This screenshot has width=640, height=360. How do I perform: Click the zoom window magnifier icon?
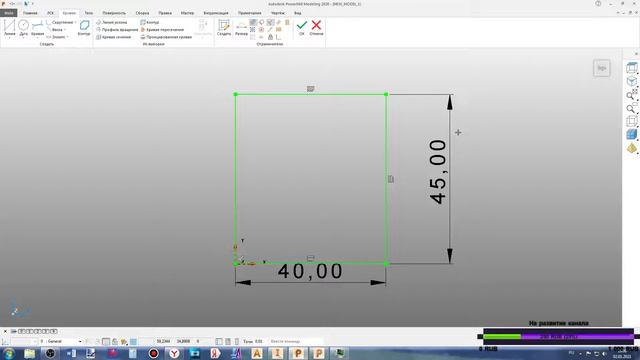click(631, 108)
